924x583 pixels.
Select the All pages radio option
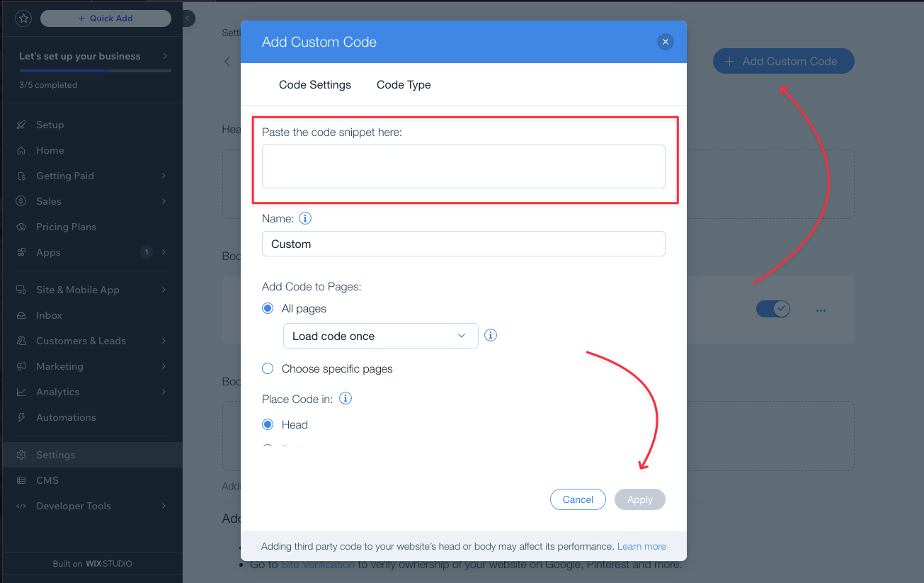tap(268, 309)
